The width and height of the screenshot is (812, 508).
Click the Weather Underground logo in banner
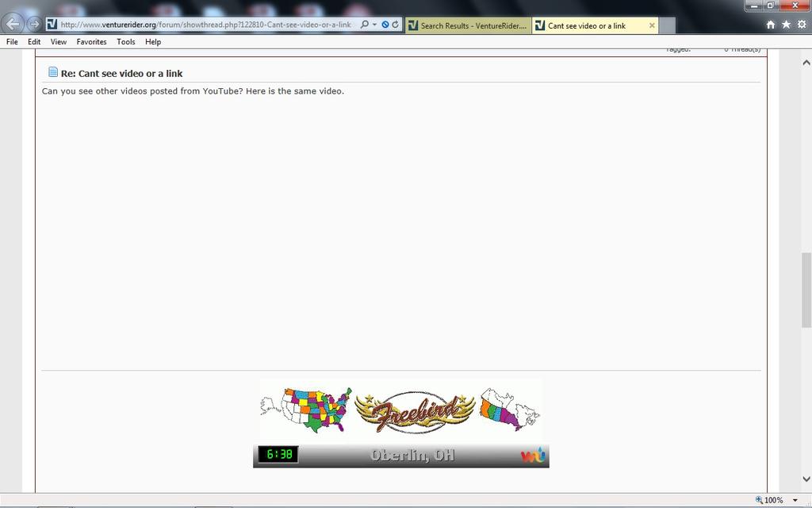532,456
